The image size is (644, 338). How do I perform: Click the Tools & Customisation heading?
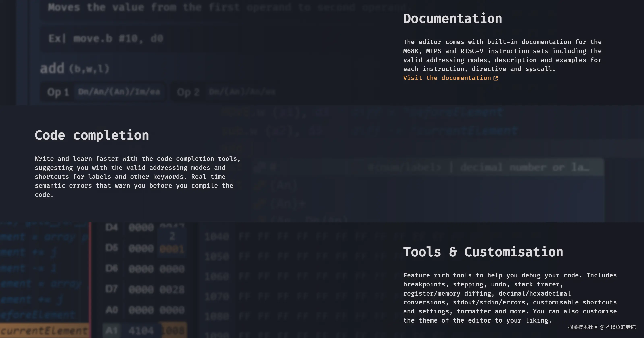pos(483,252)
